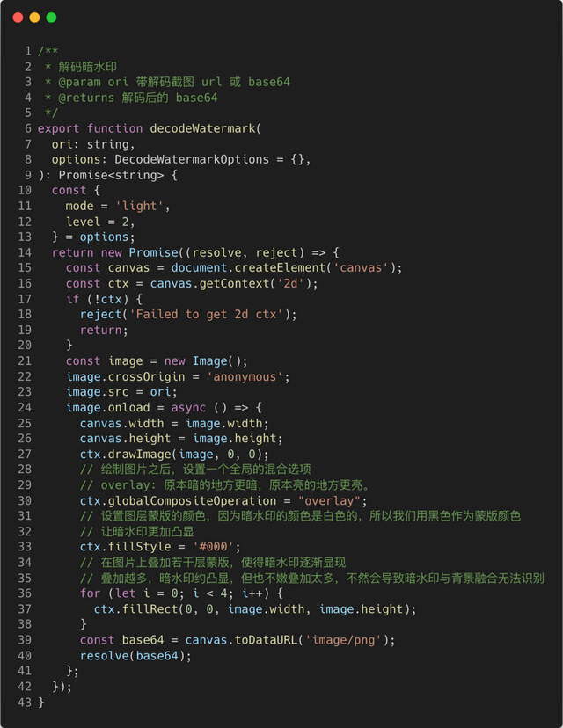Click '} = options;' on line 13

(x=93, y=237)
